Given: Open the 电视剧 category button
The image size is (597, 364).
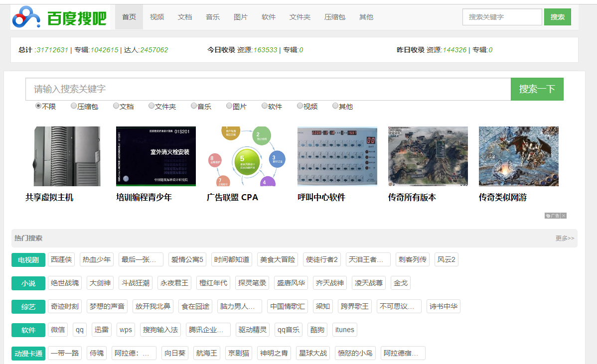Looking at the screenshot, I should (x=28, y=260).
